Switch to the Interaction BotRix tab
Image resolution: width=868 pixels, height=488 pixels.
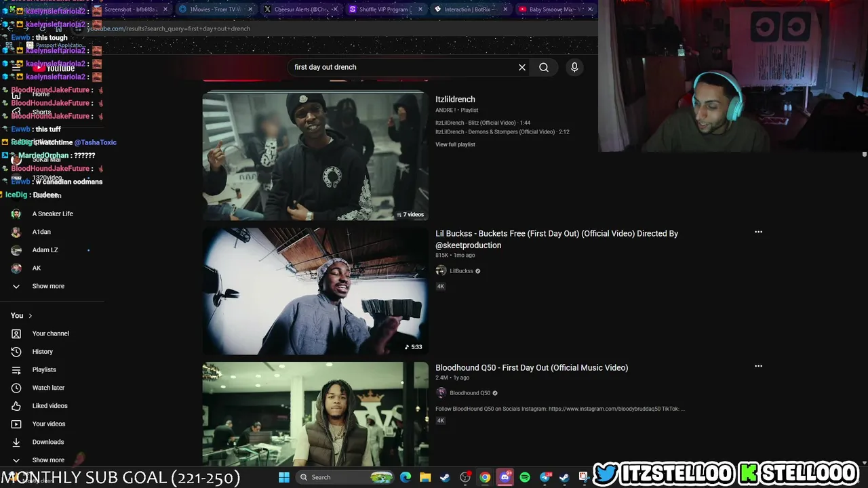(x=470, y=9)
